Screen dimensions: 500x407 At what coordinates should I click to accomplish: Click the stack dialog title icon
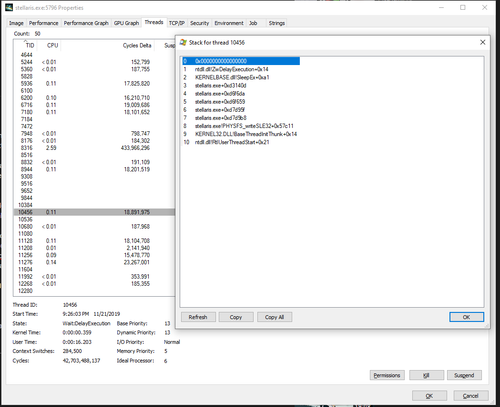coord(183,42)
